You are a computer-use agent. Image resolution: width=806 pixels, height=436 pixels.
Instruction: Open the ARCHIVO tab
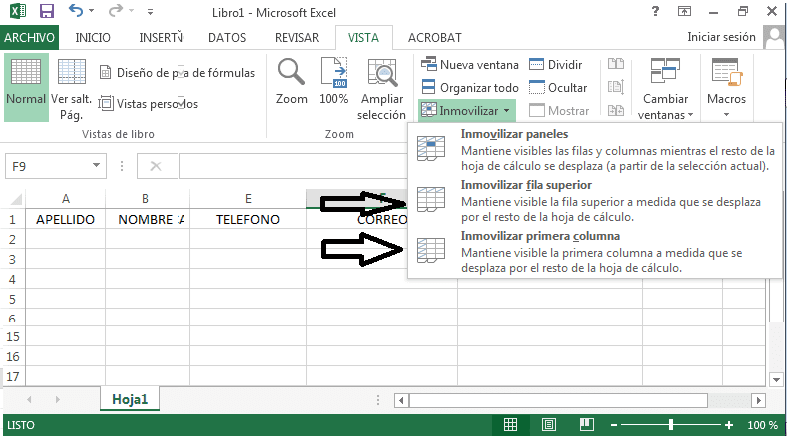click(29, 38)
